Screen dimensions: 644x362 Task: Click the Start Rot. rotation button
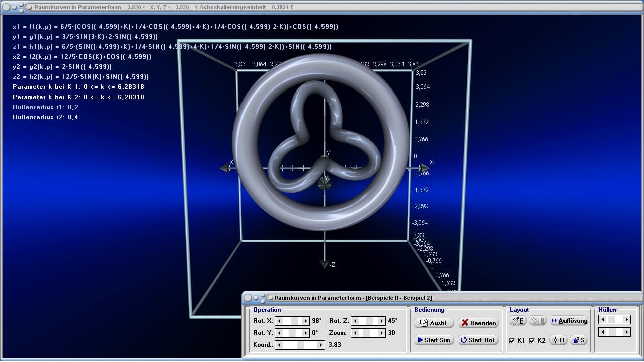(x=478, y=340)
